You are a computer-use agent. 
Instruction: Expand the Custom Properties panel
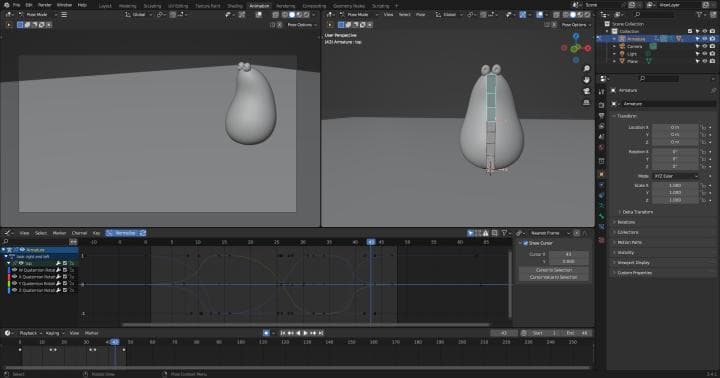pyautogui.click(x=634, y=273)
